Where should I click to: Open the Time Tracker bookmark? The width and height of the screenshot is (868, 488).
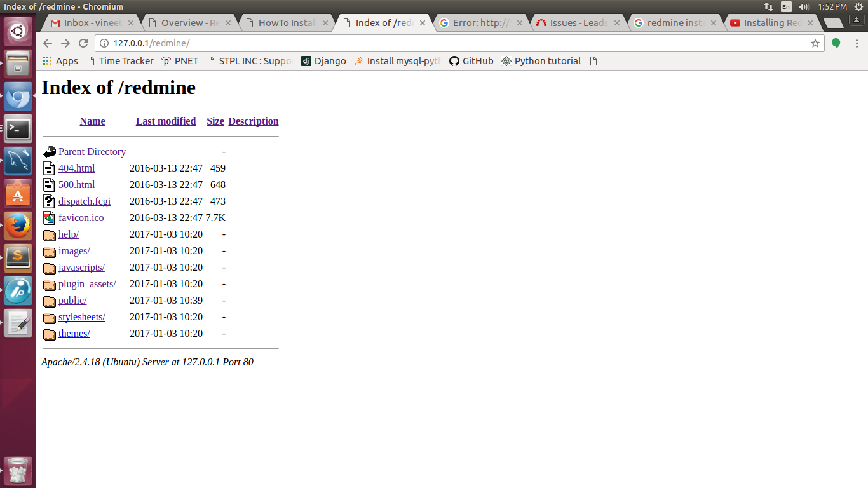[119, 61]
